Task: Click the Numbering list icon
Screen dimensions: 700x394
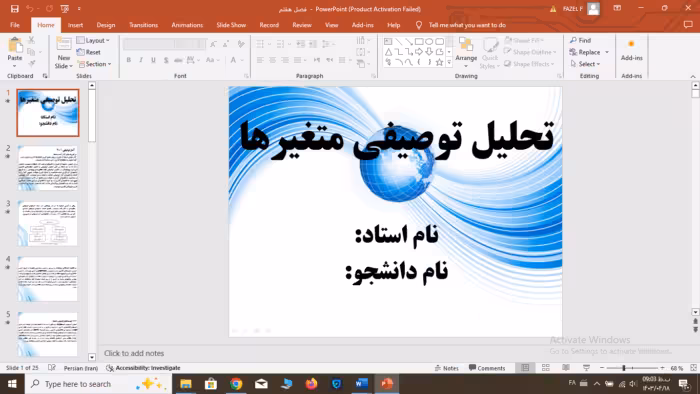Action: tap(280, 44)
